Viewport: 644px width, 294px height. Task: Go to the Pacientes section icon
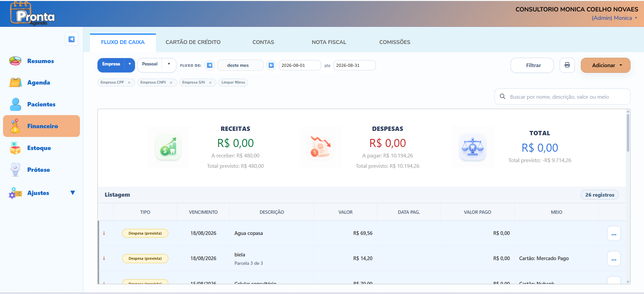point(15,104)
